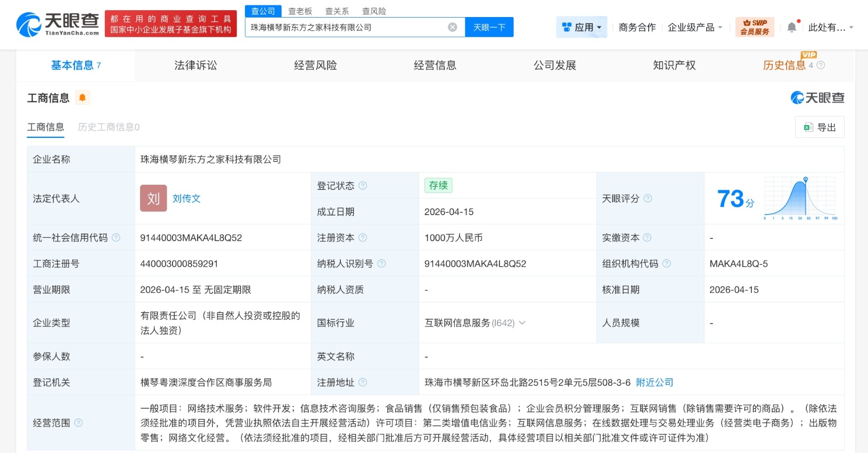Open the SVIP 会员服务 badge
Image resolution: width=868 pixels, height=453 pixels.
pyautogui.click(x=755, y=27)
